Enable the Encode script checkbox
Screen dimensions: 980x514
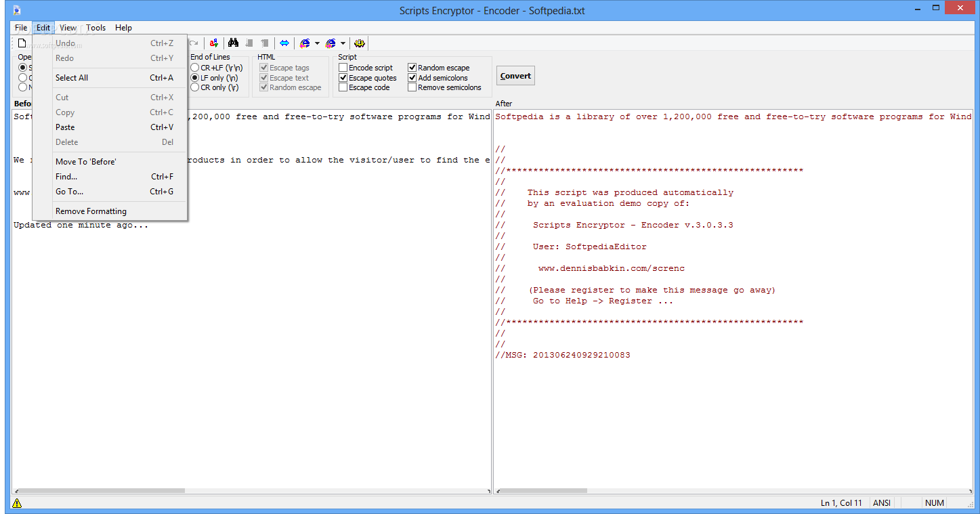(x=343, y=68)
